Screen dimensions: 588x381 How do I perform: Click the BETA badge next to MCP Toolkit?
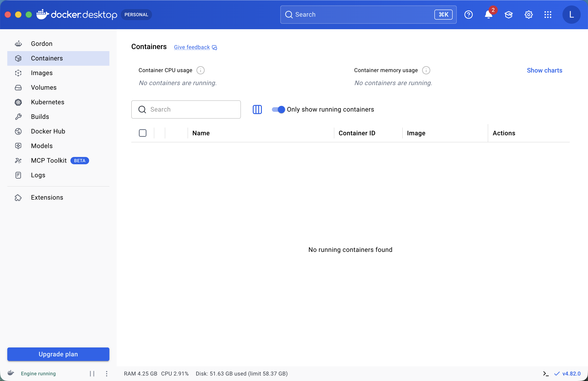[80, 161]
